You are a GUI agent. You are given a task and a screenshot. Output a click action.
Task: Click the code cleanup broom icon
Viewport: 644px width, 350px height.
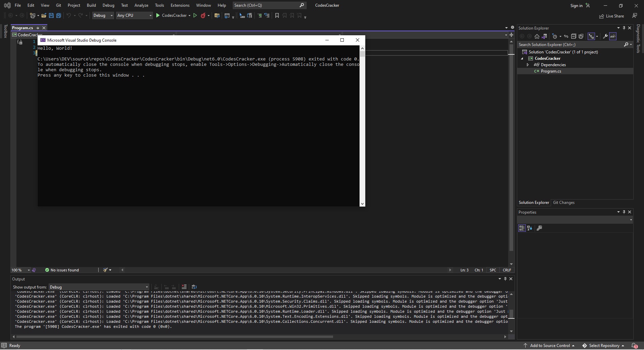tap(106, 270)
